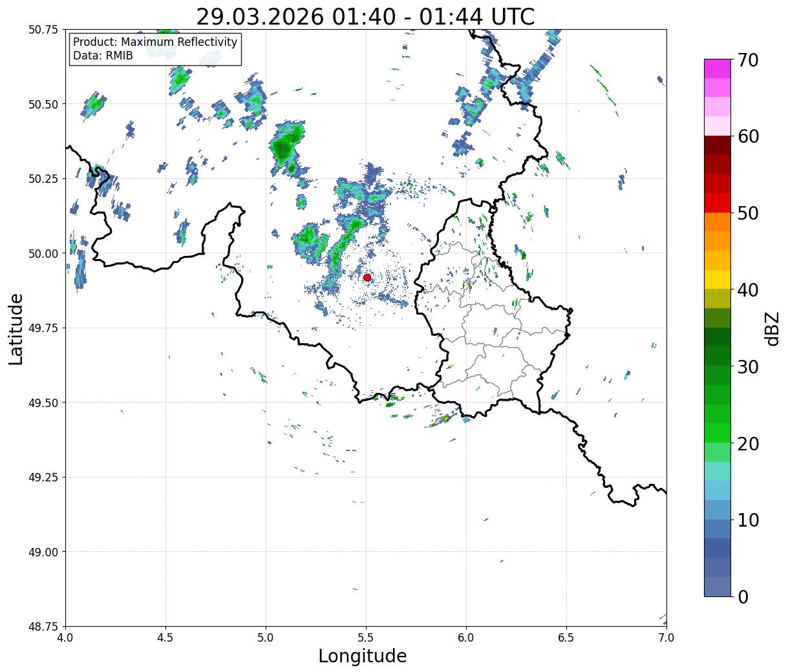Click the Data: RMIB text
This screenshot has width=788, height=672.
point(103,56)
